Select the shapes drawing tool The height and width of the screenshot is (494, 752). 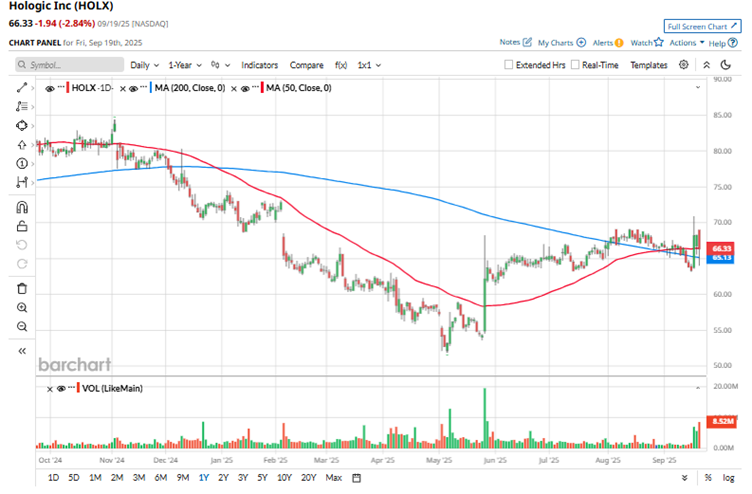coord(22,125)
